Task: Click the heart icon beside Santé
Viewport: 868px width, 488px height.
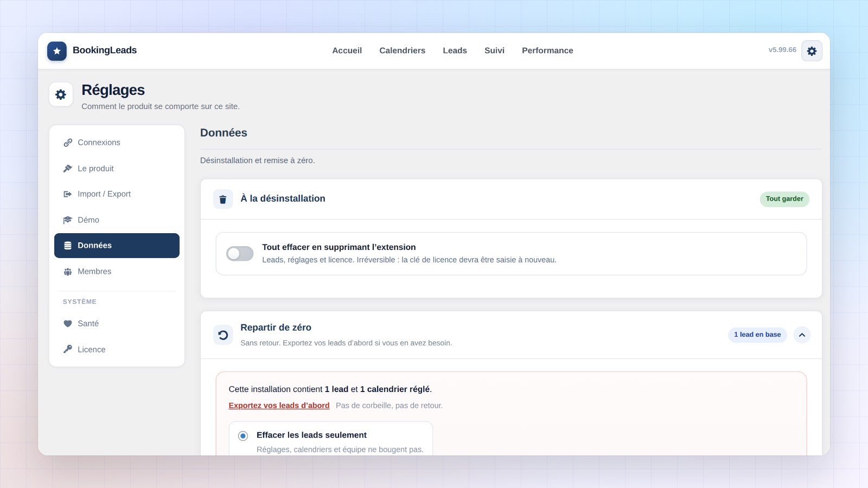Action: coord(68,324)
